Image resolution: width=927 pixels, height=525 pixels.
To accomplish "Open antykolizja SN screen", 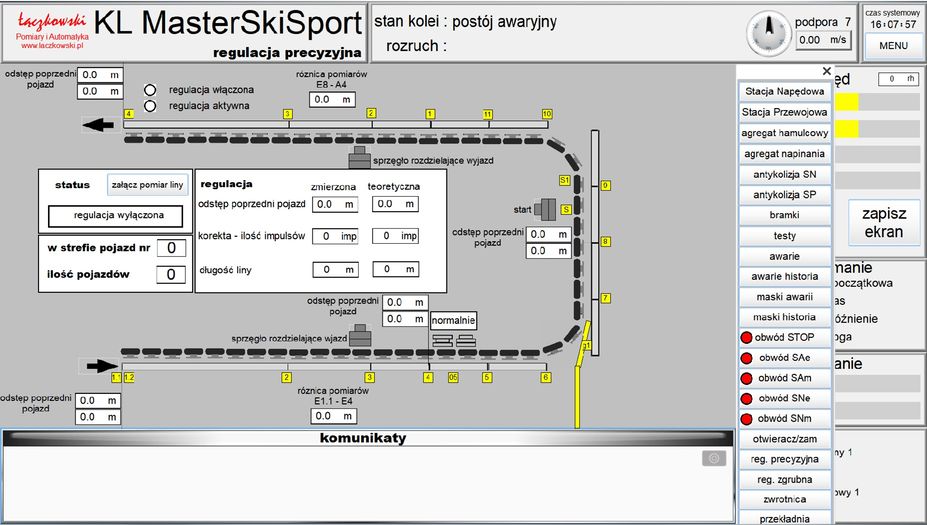I will pyautogui.click(x=785, y=174).
